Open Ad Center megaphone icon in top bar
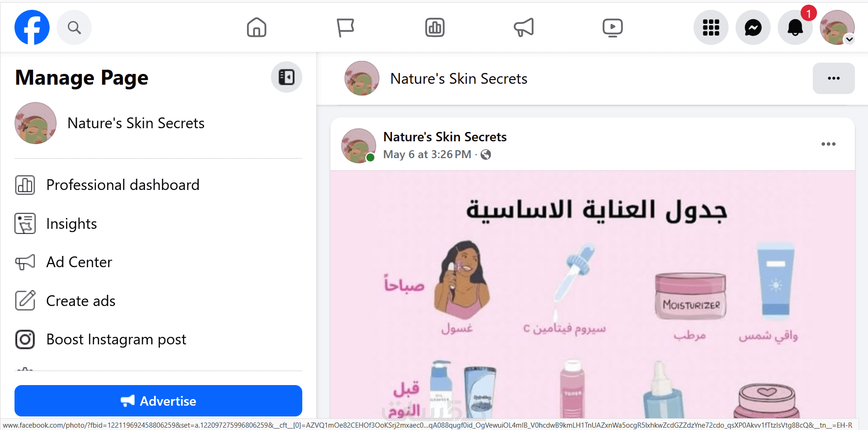The width and height of the screenshot is (868, 430). [x=524, y=28]
